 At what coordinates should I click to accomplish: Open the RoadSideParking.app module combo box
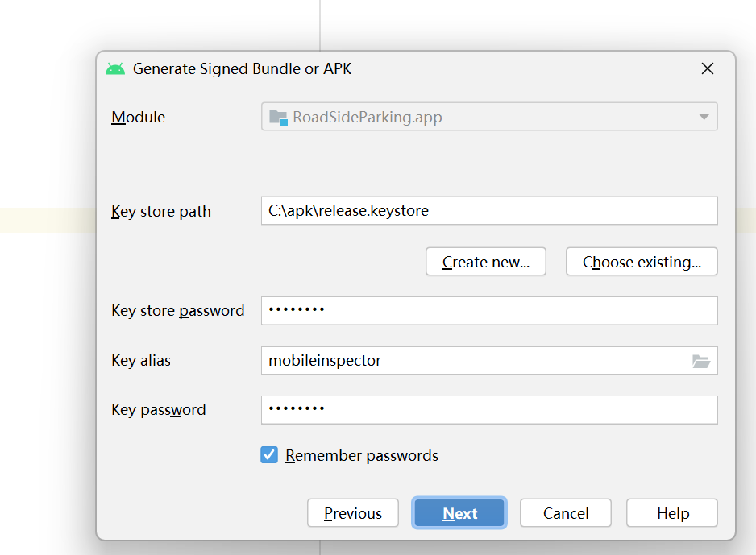[489, 117]
